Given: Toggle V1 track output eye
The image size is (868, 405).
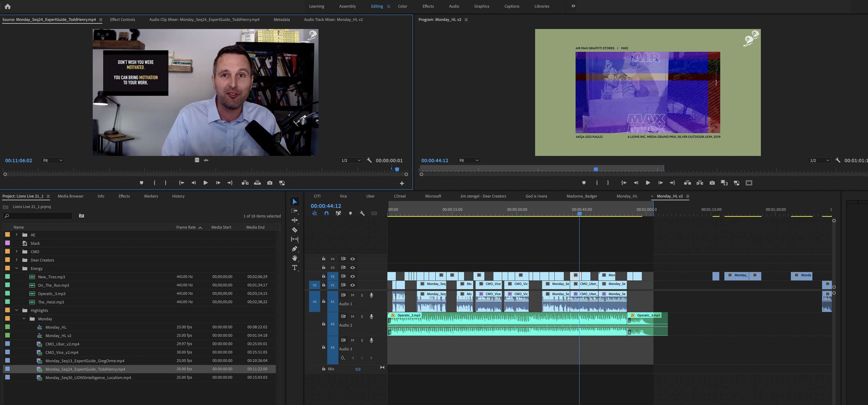Looking at the screenshot, I should [352, 285].
